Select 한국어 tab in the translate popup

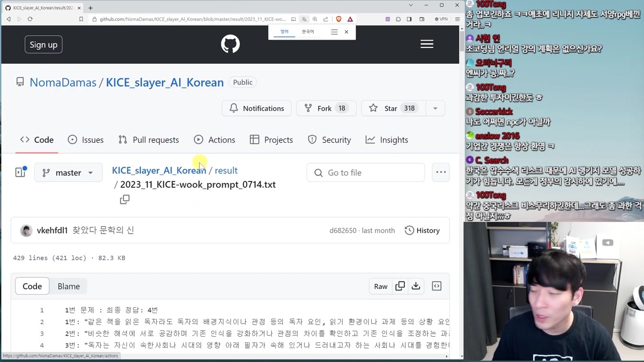(308, 32)
